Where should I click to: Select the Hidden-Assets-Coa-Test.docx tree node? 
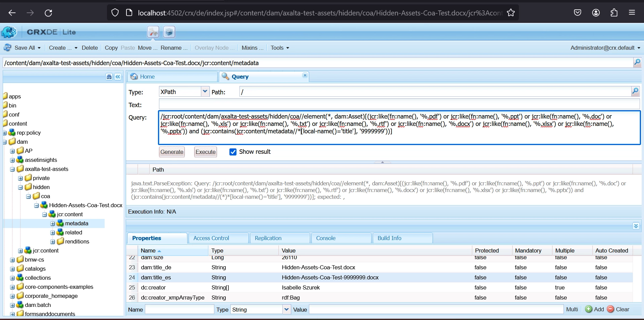click(x=86, y=205)
